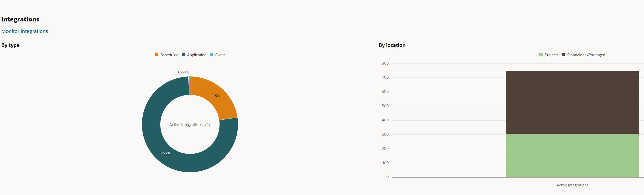
Task: Click the Active integrations x-axis label
Action: (x=572, y=185)
